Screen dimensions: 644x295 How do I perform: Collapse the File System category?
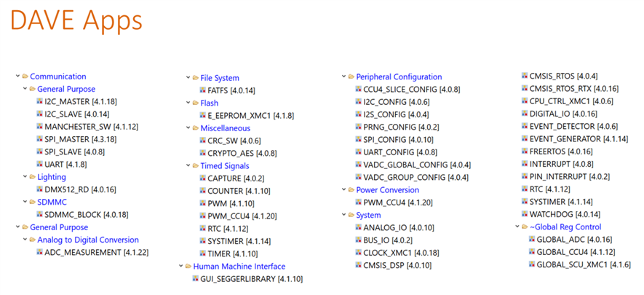point(188,78)
